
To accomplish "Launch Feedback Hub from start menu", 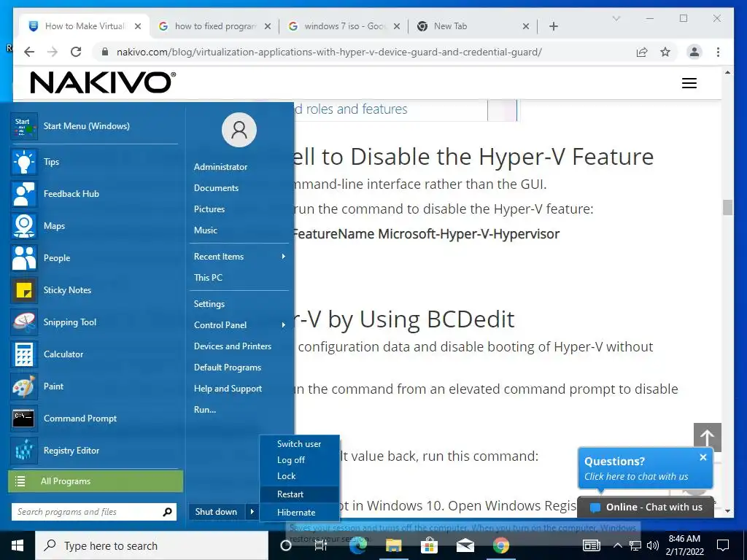I will point(24,194).
